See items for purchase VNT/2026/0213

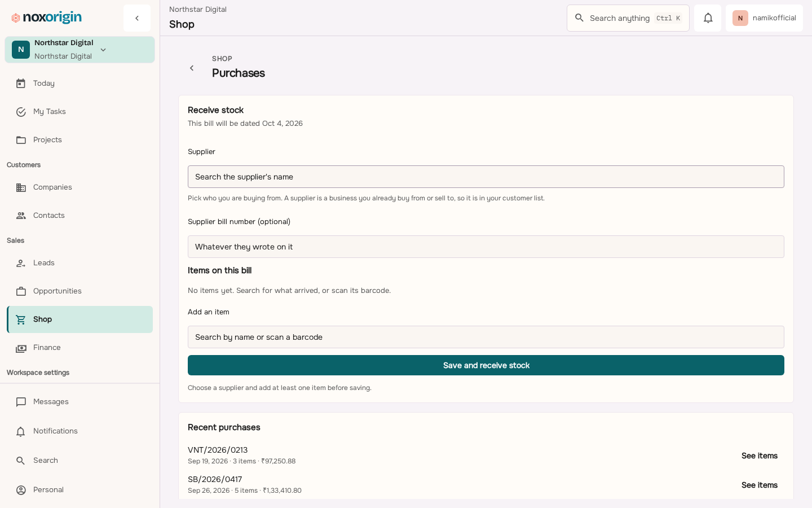[x=759, y=456]
